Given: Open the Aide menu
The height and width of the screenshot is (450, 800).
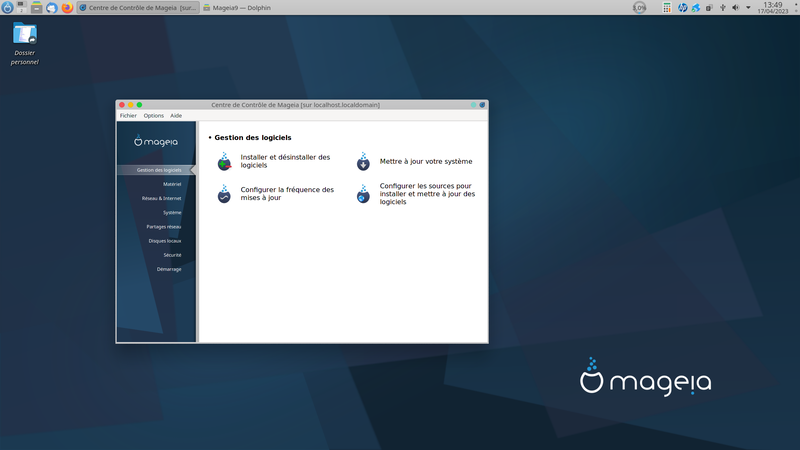Looking at the screenshot, I should 176,116.
